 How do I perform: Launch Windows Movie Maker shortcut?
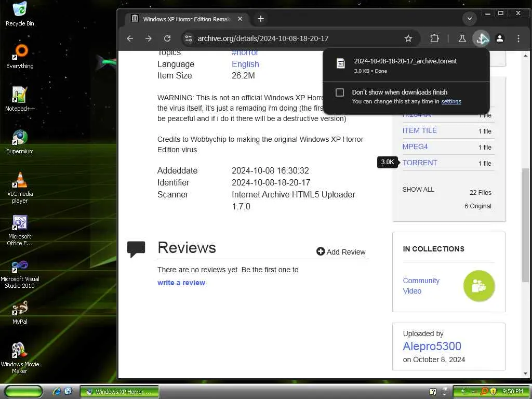[20, 358]
